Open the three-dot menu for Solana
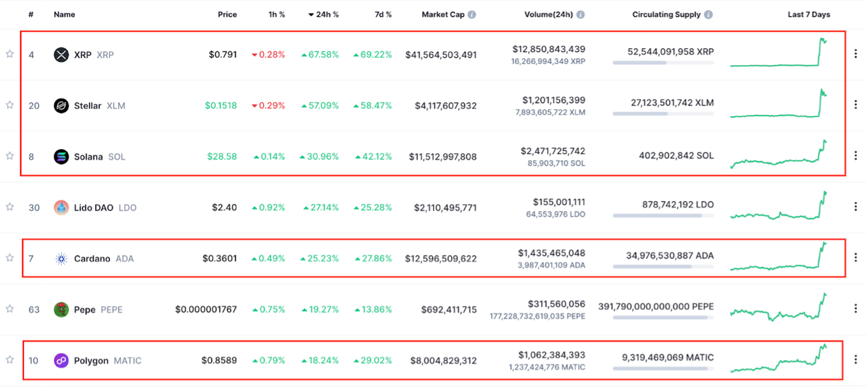This screenshot has height=389, width=868. [856, 156]
